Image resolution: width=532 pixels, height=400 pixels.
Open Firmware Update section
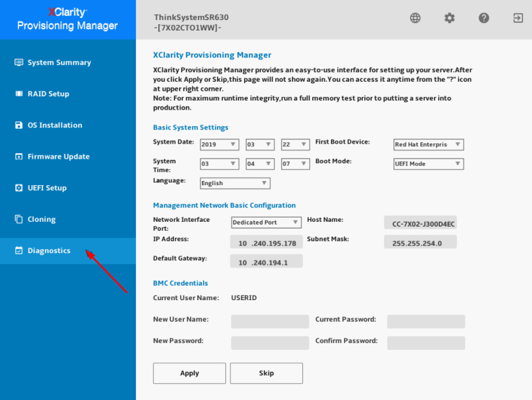pyautogui.click(x=68, y=157)
